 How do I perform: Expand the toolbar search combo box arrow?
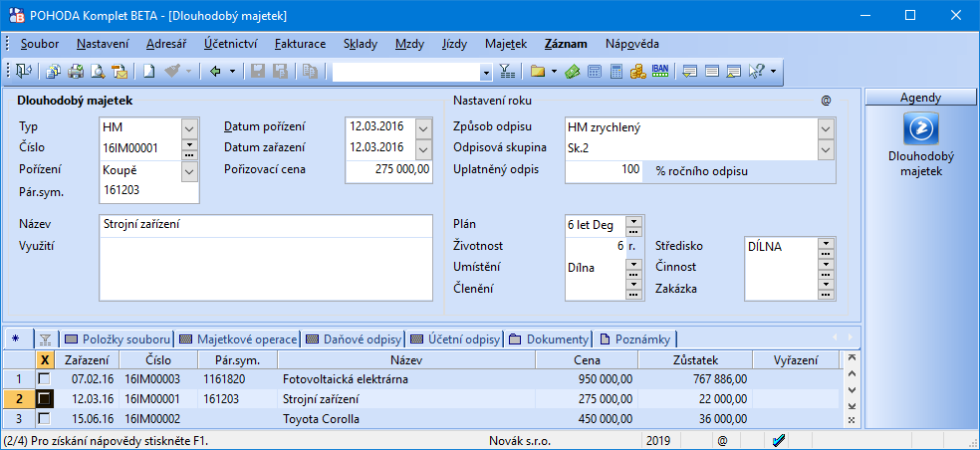click(486, 73)
